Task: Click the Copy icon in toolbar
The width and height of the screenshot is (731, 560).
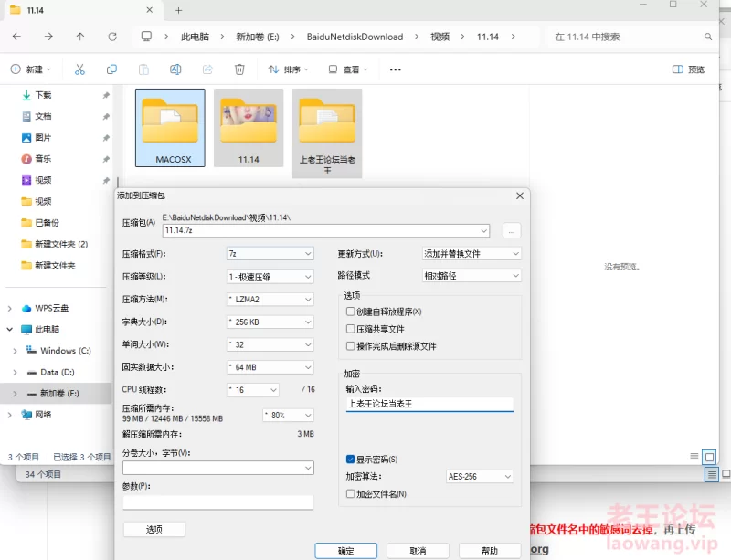Action: (x=111, y=69)
